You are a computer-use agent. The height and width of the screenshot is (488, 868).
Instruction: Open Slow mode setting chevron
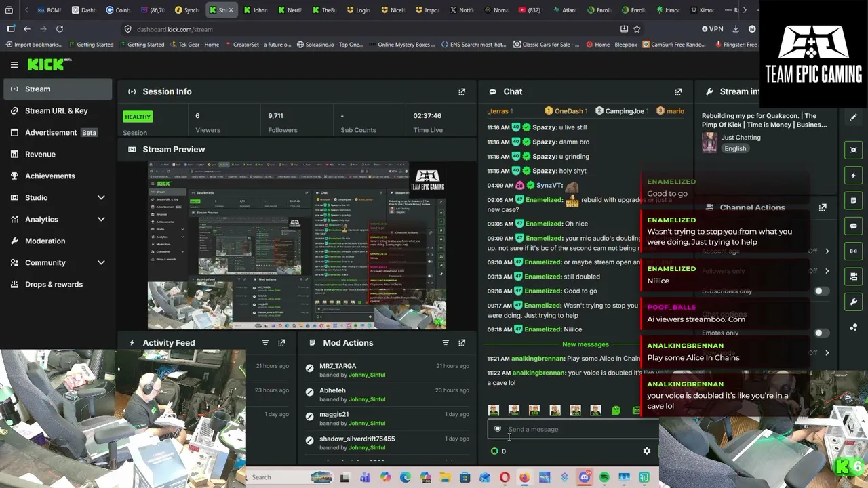(x=827, y=353)
